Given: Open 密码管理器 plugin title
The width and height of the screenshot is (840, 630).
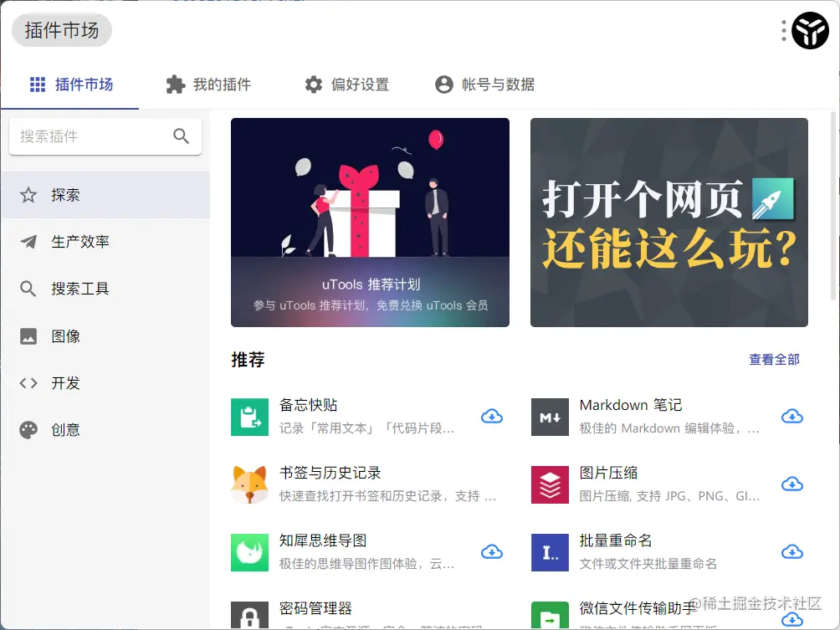Looking at the screenshot, I should pos(315,608).
